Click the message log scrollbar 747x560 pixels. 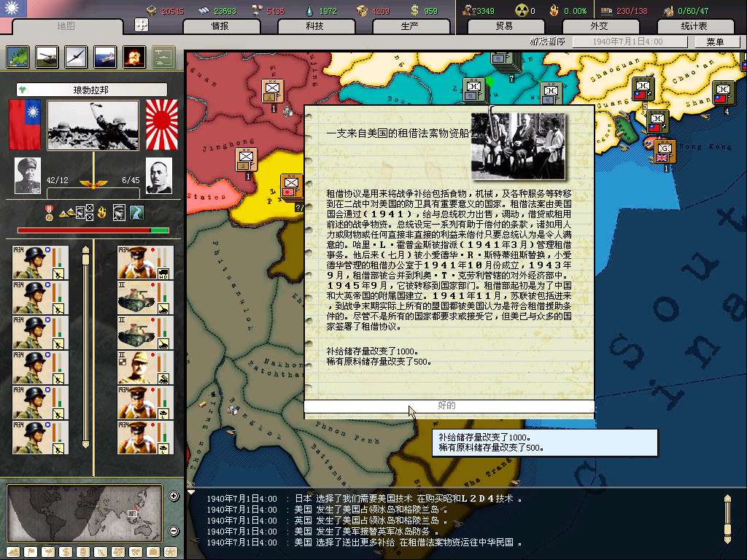[x=727, y=519]
